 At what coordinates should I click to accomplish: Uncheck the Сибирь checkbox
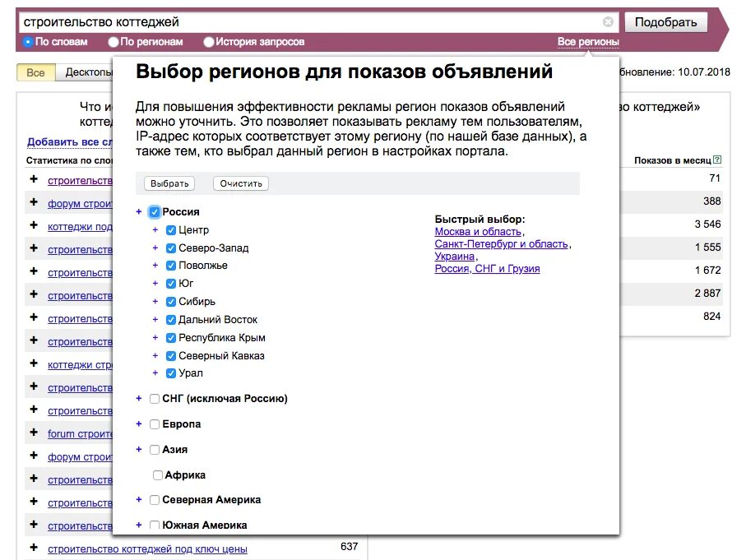pos(171,302)
